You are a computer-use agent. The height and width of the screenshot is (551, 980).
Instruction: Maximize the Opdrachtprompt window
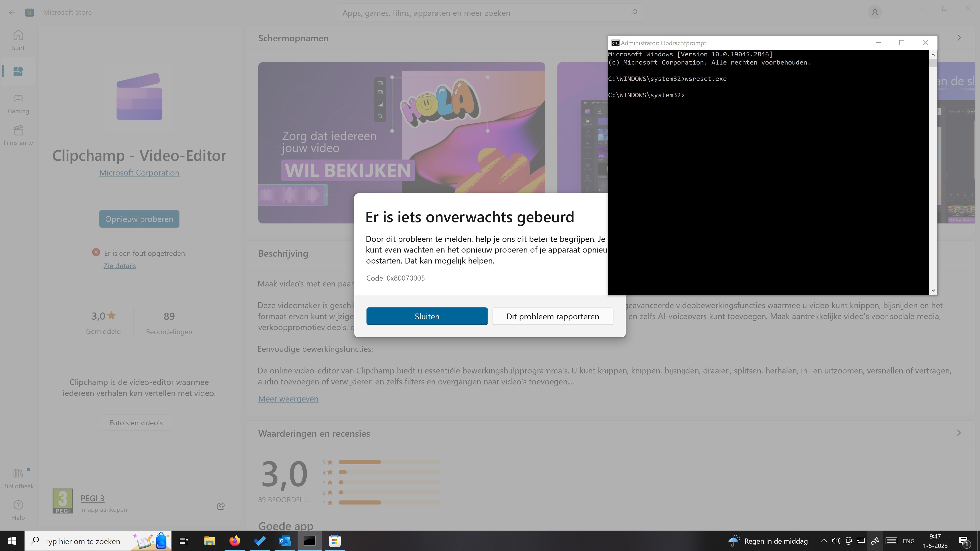point(902,43)
